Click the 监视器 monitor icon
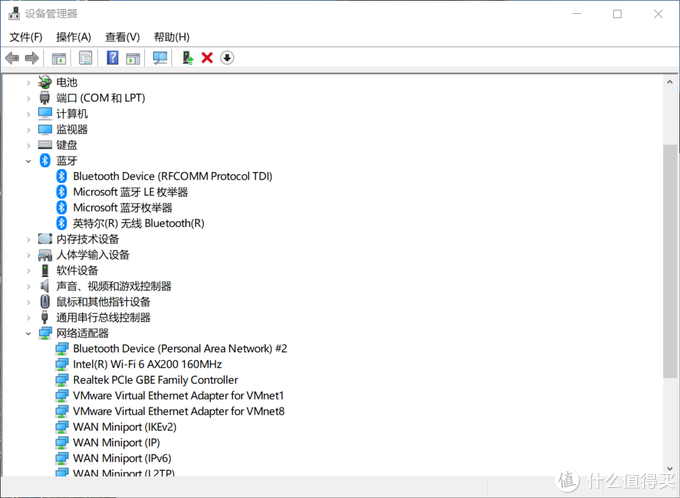 pyautogui.click(x=45, y=129)
